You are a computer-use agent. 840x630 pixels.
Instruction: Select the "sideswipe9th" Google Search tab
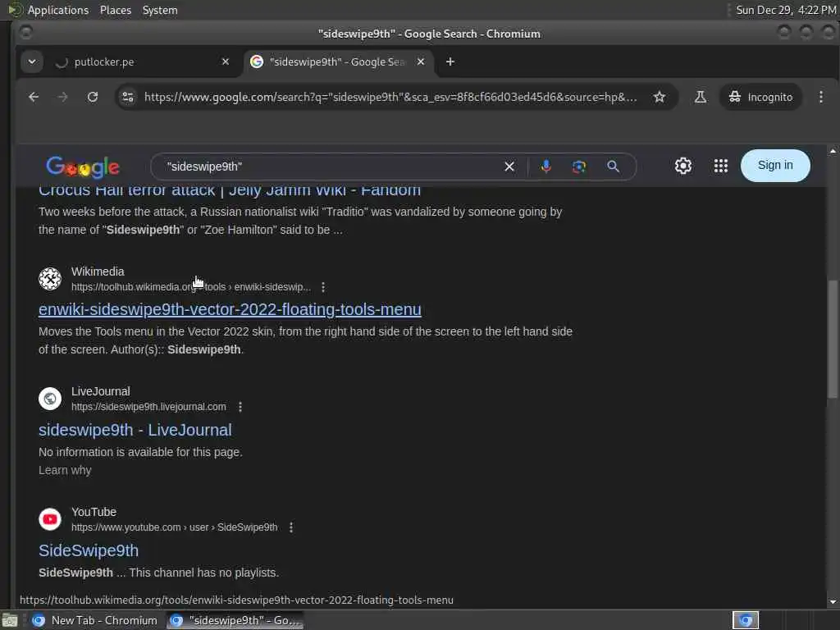[339, 62]
